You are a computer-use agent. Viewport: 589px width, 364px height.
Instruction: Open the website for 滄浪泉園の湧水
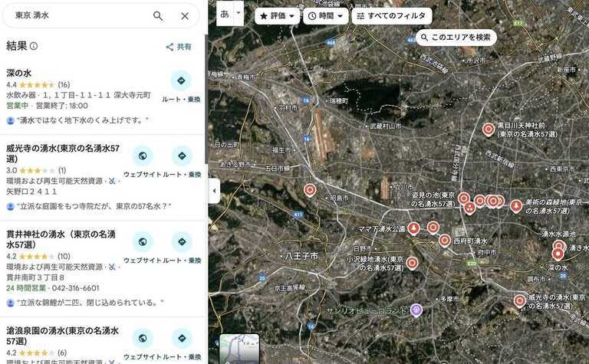[143, 338]
